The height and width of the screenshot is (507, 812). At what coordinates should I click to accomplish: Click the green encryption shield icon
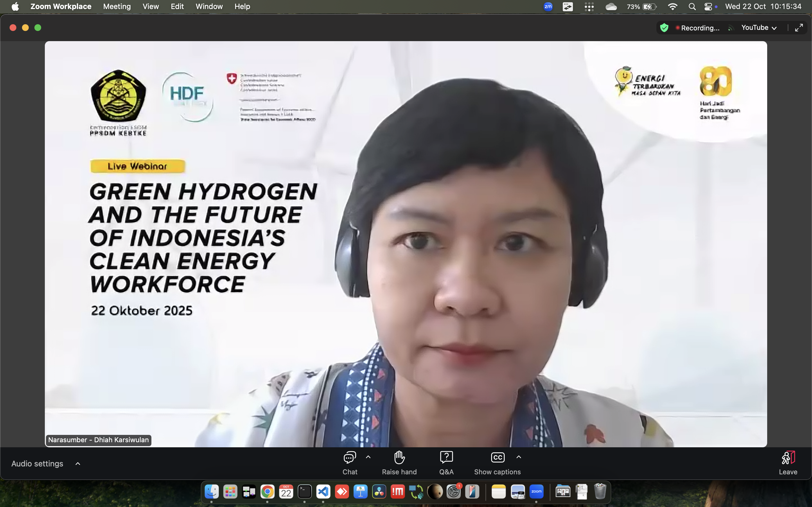click(x=664, y=28)
